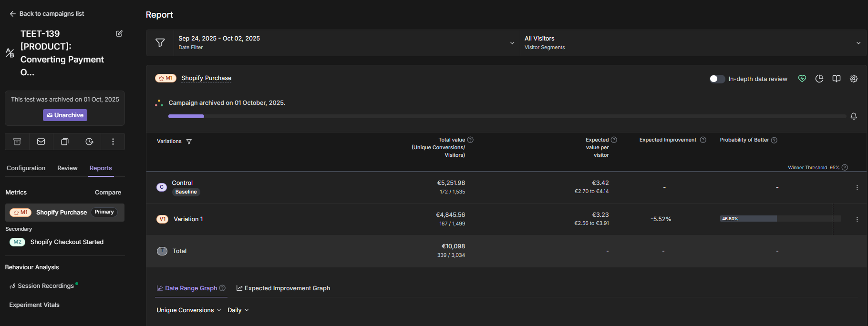Viewport: 868px width, 326px height.
Task: Click the Back to campaigns list arrow
Action: pyautogui.click(x=12, y=14)
